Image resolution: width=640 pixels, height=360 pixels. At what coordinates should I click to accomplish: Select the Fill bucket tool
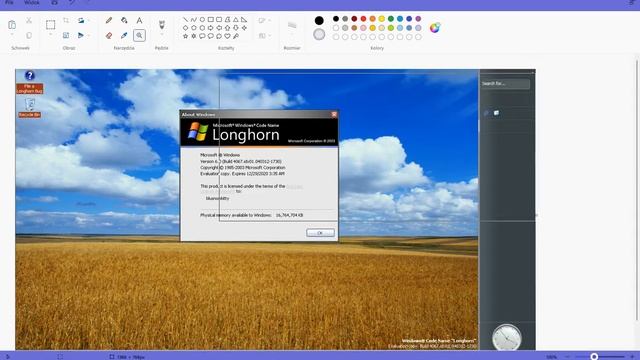click(x=124, y=20)
